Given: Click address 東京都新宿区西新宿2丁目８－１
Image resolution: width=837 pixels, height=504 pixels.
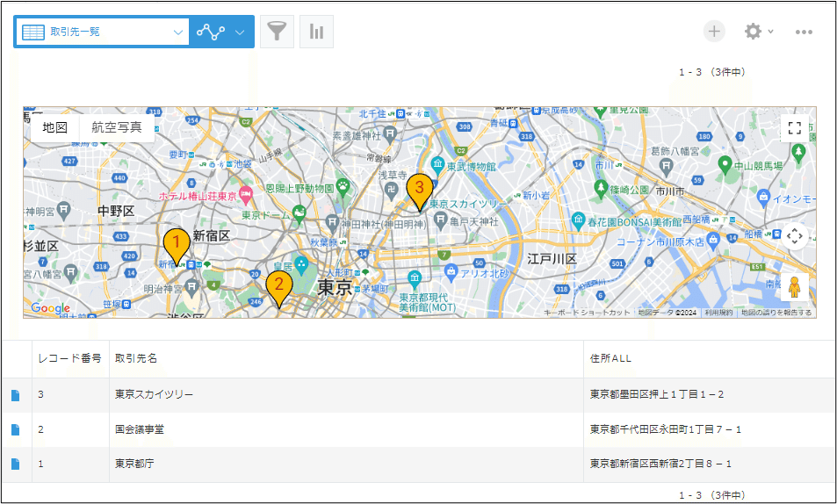Looking at the screenshot, I should click(660, 464).
